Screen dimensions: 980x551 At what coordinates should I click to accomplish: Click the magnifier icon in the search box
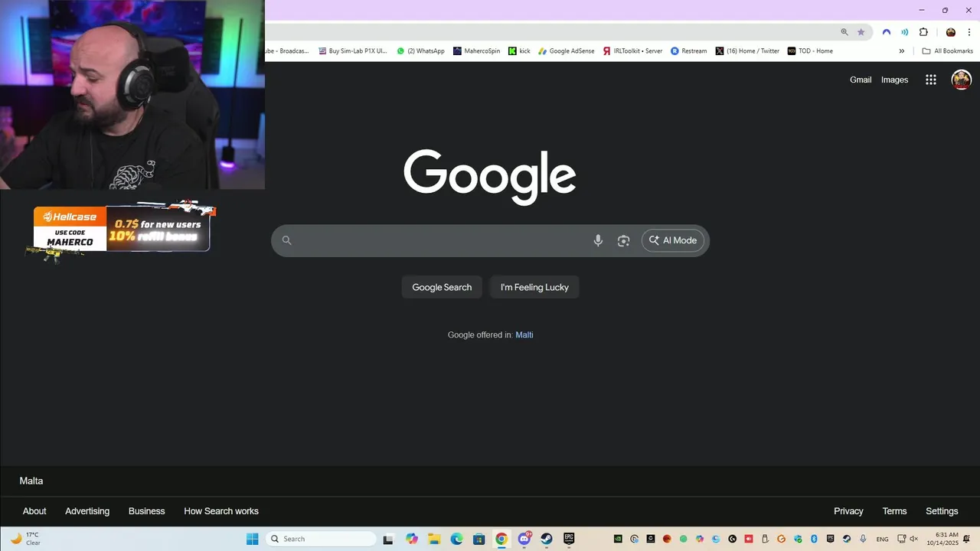tap(286, 240)
